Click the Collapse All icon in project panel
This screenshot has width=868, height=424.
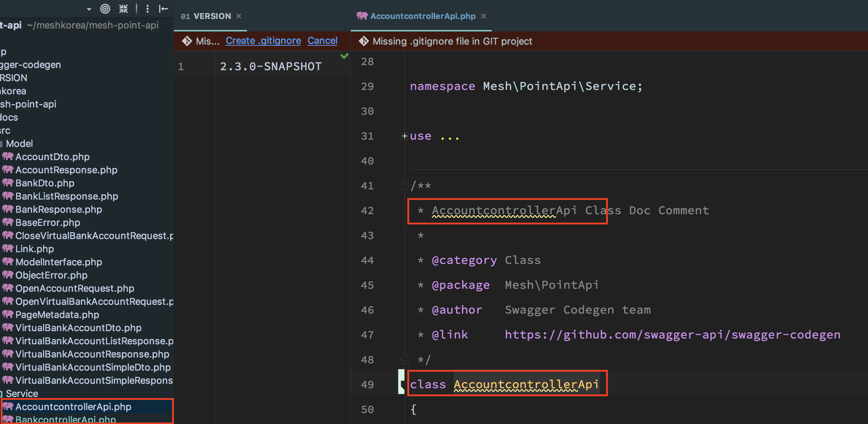click(x=123, y=8)
